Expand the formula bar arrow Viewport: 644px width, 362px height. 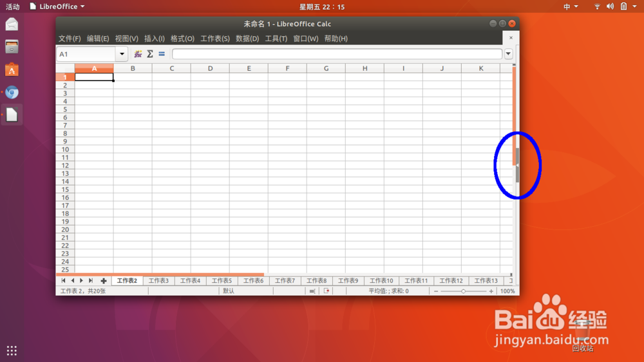pos(509,54)
